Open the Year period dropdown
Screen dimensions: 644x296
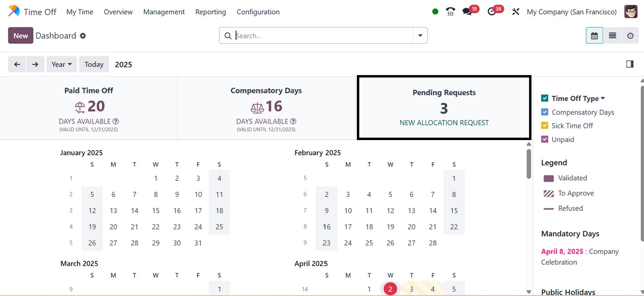(62, 64)
